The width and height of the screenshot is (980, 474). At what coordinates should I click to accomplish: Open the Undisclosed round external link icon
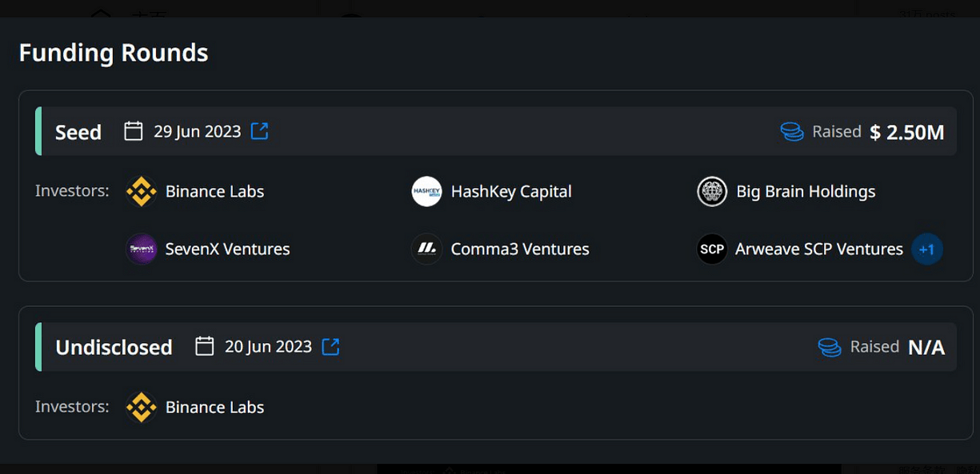330,346
